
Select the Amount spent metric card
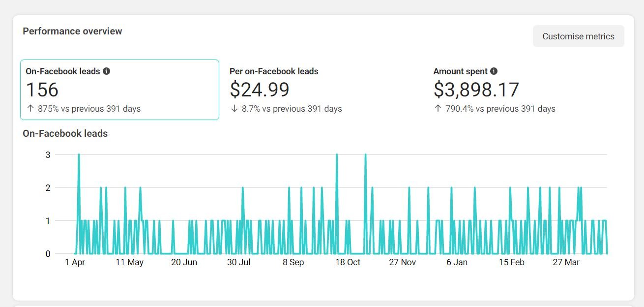527,90
